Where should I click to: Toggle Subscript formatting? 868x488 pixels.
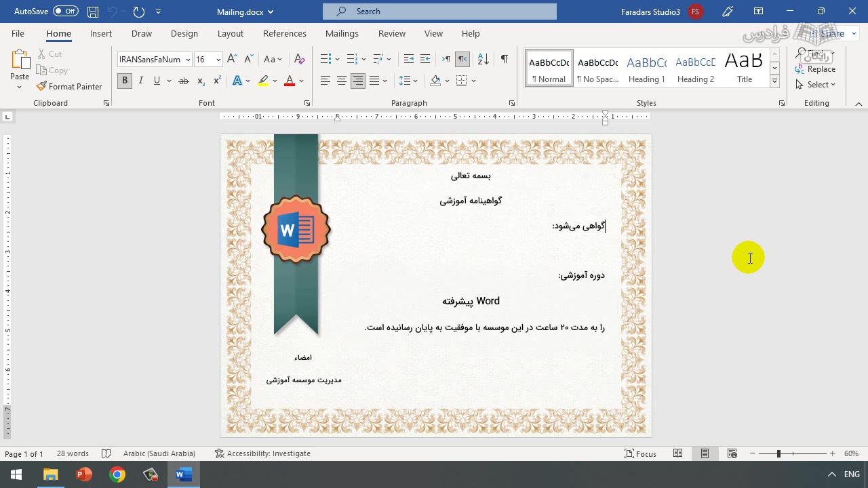[x=201, y=81]
